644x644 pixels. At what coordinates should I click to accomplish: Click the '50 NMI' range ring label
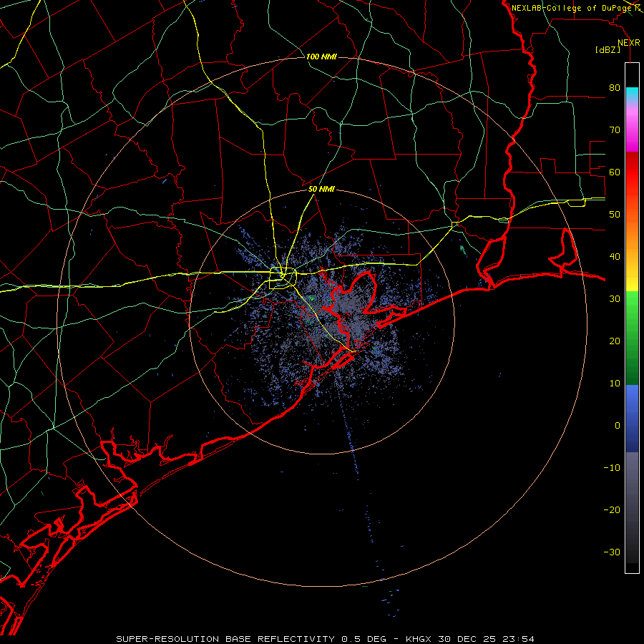321,190
